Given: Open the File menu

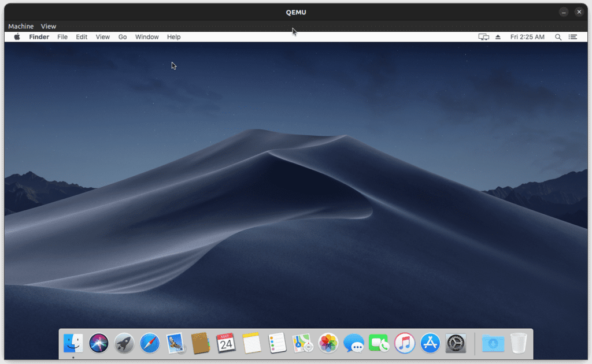Looking at the screenshot, I should pyautogui.click(x=62, y=37).
